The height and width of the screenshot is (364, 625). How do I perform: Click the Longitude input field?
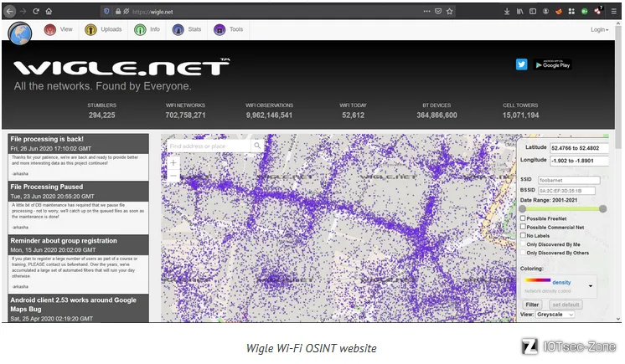(x=579, y=161)
